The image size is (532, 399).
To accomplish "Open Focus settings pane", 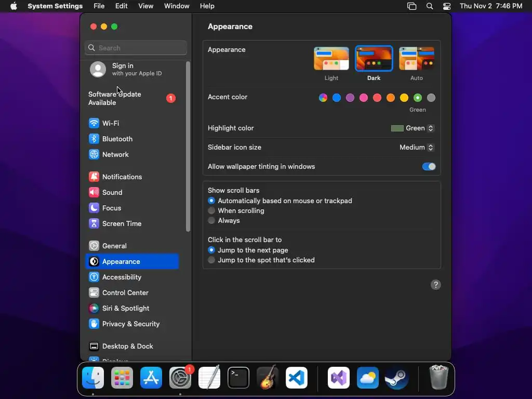I will pos(132,208).
